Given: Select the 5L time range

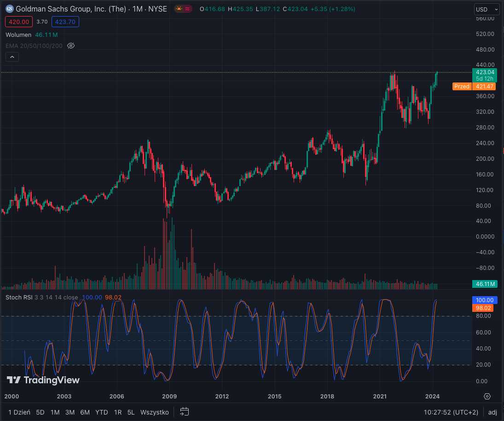Looking at the screenshot, I should [x=131, y=412].
